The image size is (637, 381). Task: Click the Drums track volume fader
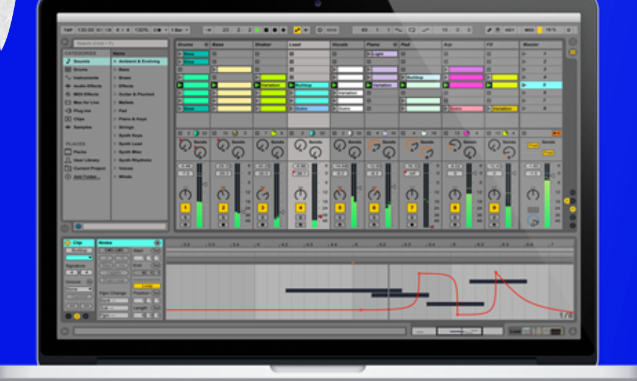[x=199, y=196]
